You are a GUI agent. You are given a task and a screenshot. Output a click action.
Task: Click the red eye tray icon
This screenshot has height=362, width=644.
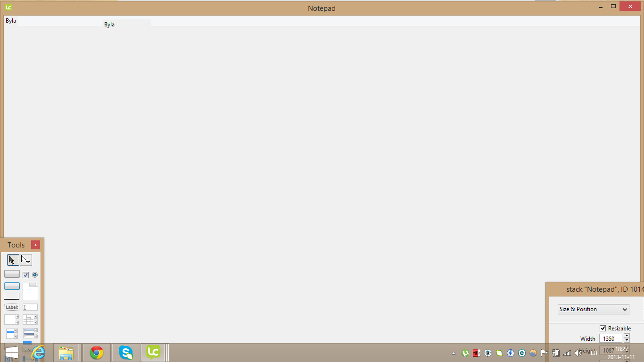pyautogui.click(x=476, y=353)
